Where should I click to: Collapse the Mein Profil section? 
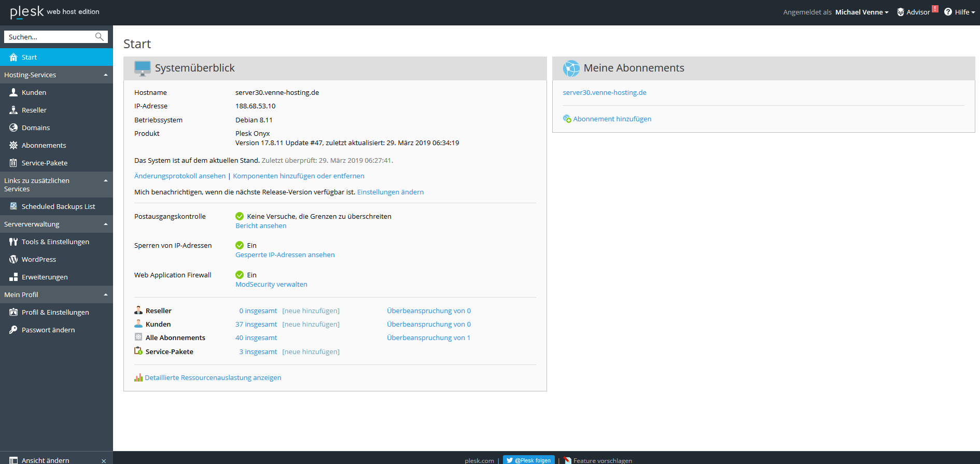pos(106,294)
